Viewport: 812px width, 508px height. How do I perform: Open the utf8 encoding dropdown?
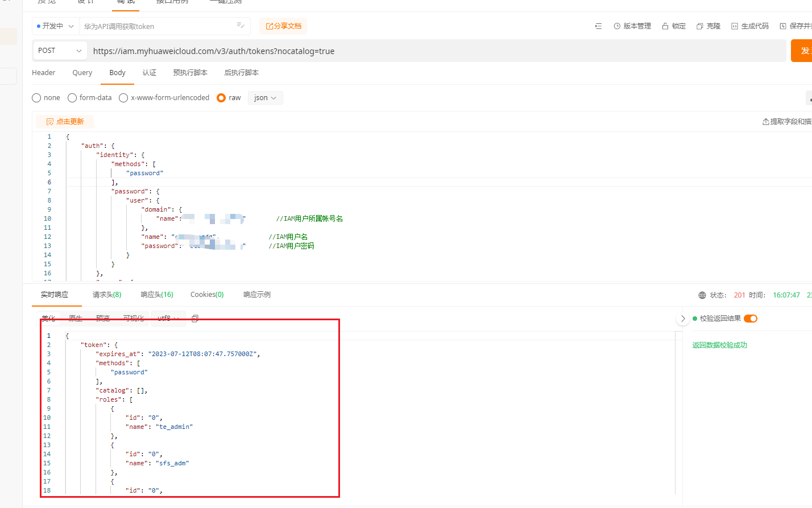(168, 319)
